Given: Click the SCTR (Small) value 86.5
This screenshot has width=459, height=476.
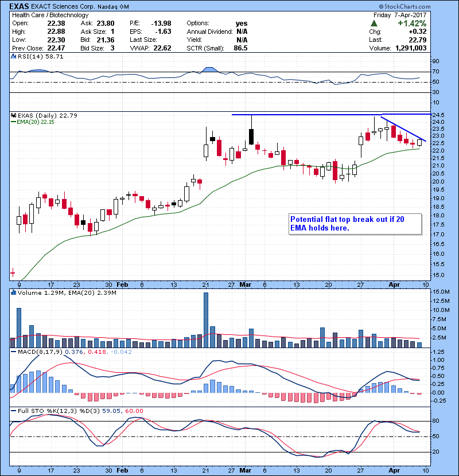Looking at the screenshot, I should pyautogui.click(x=240, y=48).
